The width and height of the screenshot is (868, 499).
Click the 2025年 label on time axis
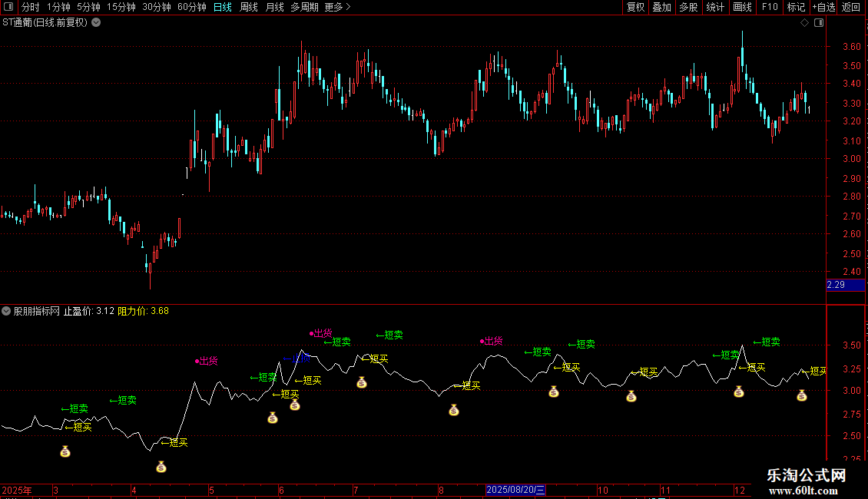point(17,490)
